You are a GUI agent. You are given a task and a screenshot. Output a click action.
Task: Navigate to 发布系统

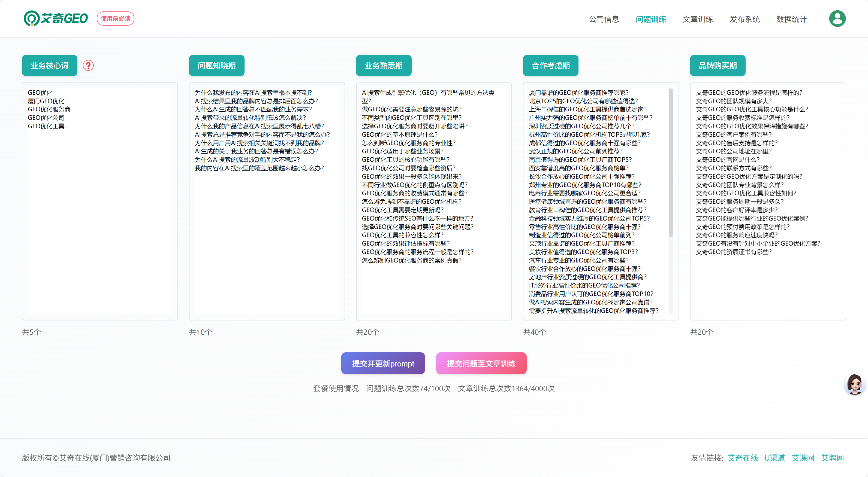coord(744,19)
